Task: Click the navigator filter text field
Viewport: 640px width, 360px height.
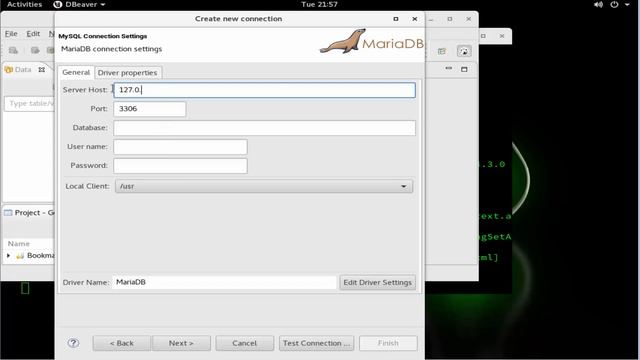Action: click(29, 104)
